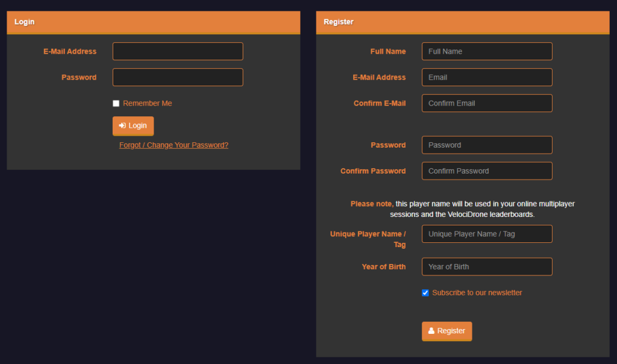This screenshot has width=617, height=364.
Task: Click the sign-in arrow icon on the Login button
Action: tap(122, 125)
